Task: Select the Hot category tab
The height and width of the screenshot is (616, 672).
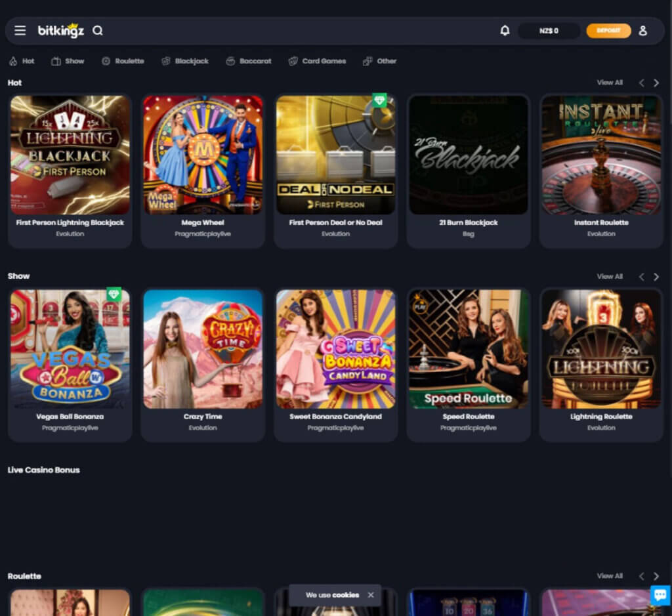Action: [x=22, y=61]
